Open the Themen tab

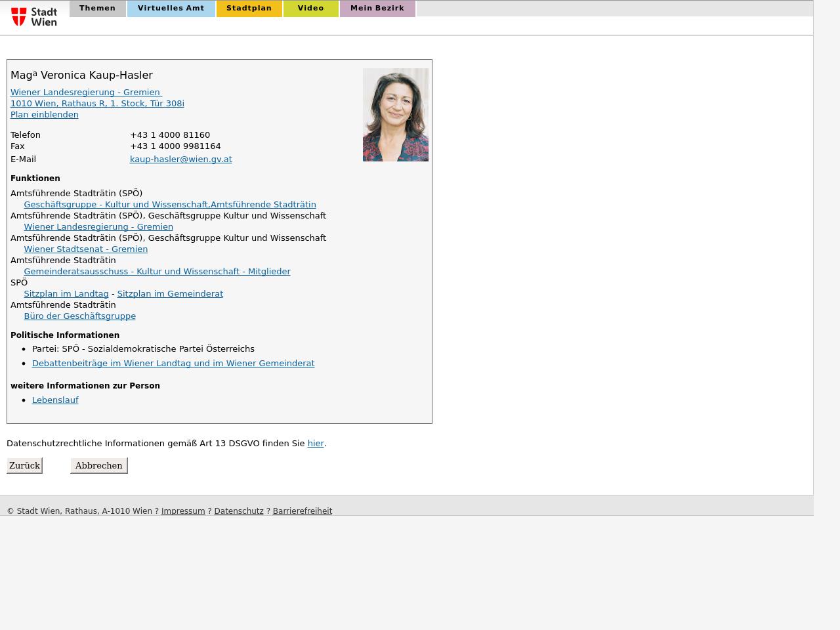click(97, 9)
